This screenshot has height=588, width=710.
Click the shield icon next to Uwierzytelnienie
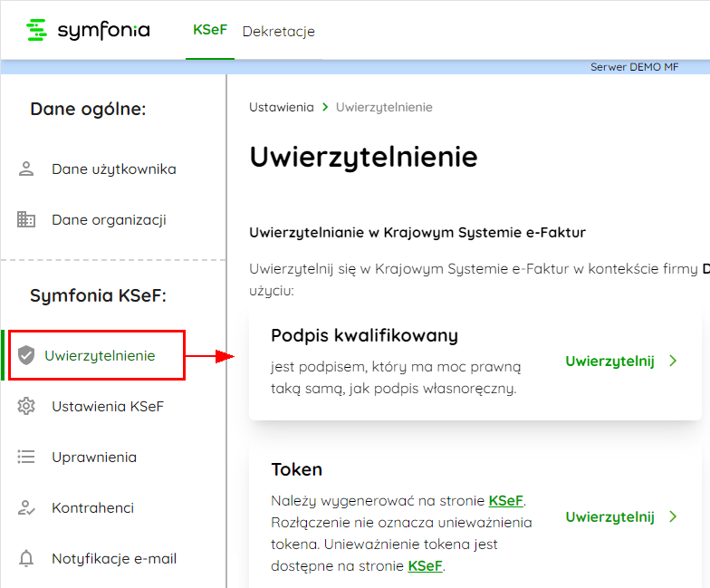tap(26, 355)
